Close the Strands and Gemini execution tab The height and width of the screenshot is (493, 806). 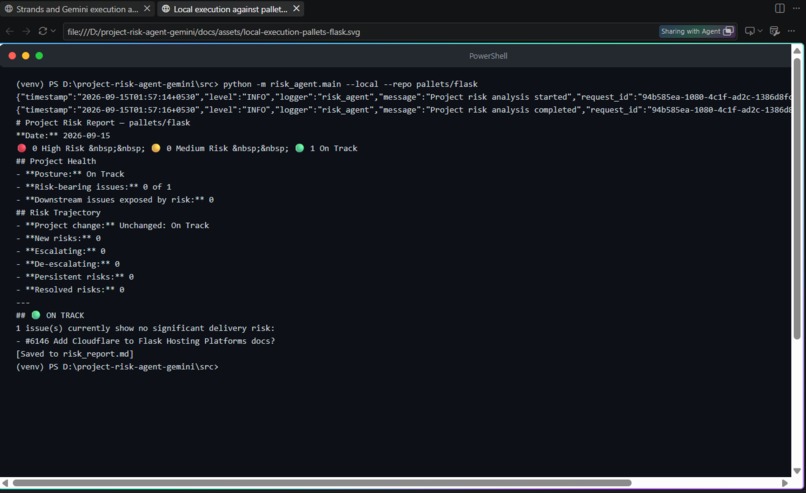pyautogui.click(x=147, y=9)
